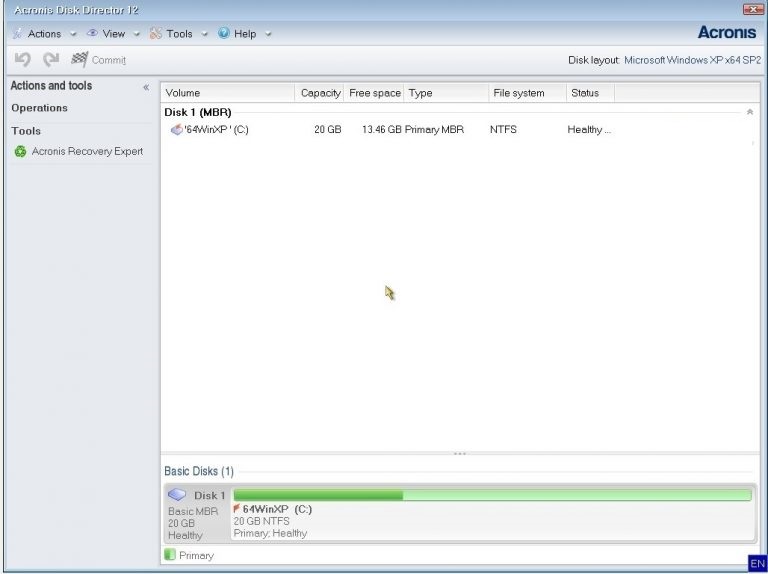Open the Actions menu

tap(45, 34)
